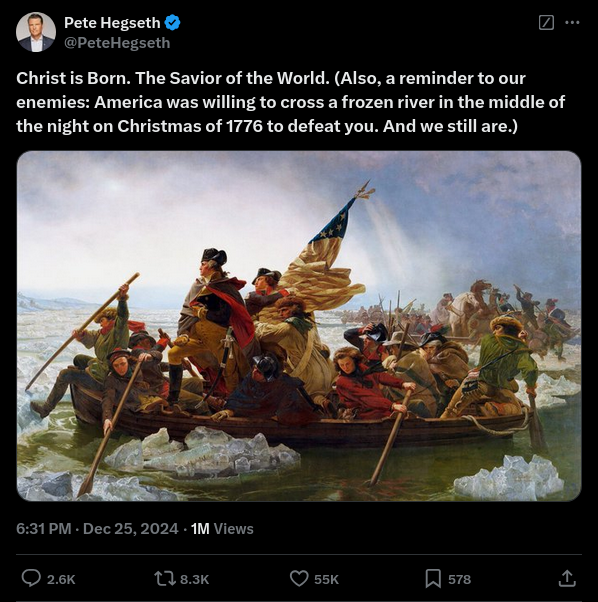Screen dimensions: 598x602
Task: Click the 6:31 PM Dec 25, 2024 timestamp
Action: coord(97,529)
